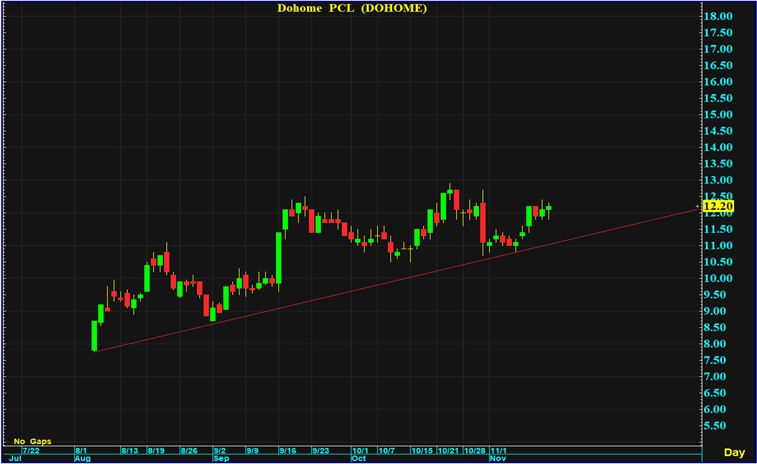The image size is (757, 464).
Task: Select the highlighted 12.20 current price tag
Action: tap(718, 206)
